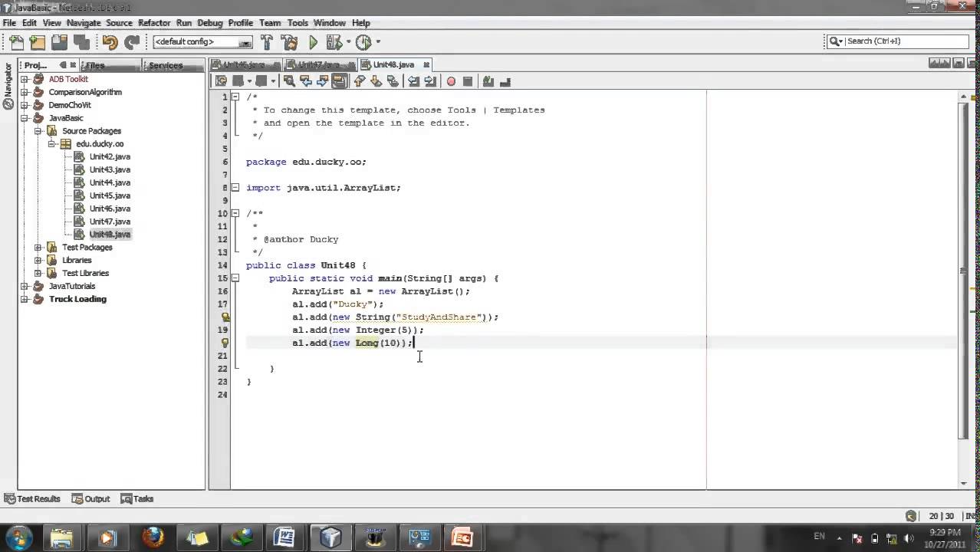Expand the ADB Toolkit project node
This screenshot has width=980, height=552.
tap(25, 79)
